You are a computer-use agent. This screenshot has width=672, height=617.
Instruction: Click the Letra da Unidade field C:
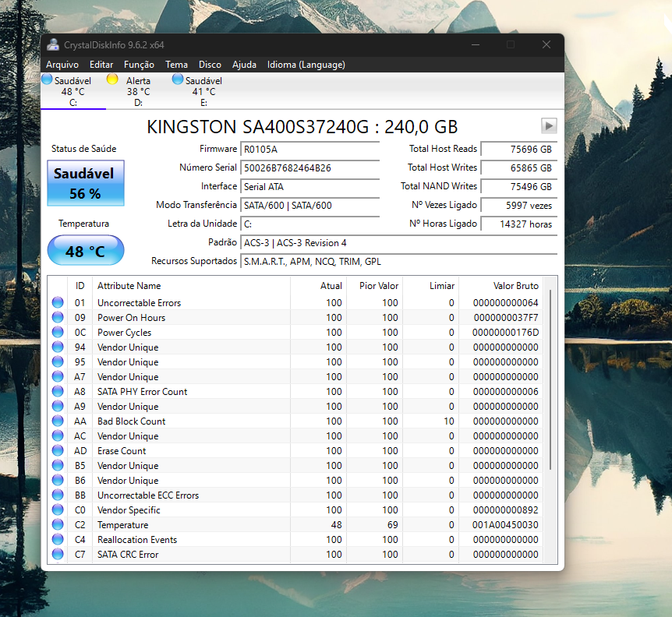point(309,224)
